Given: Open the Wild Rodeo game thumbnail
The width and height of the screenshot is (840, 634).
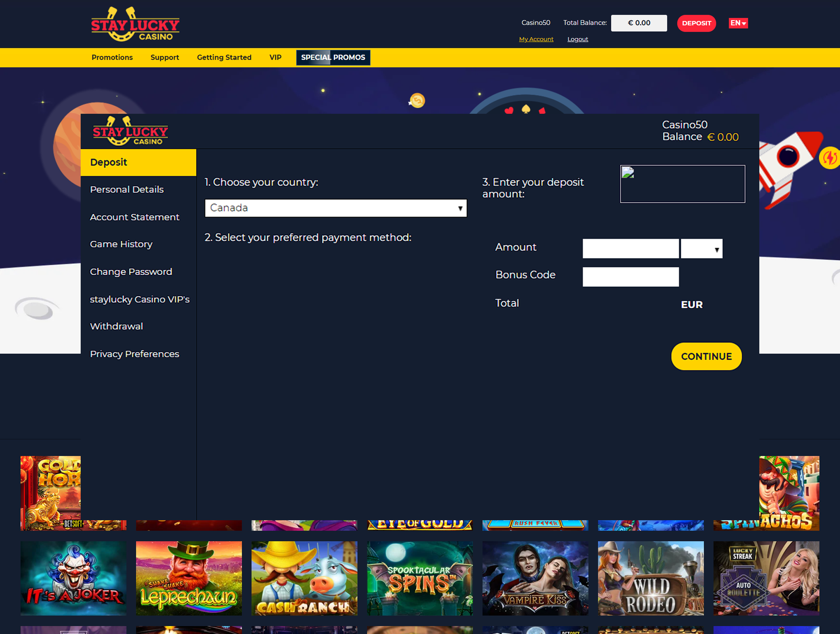Looking at the screenshot, I should pyautogui.click(x=651, y=578).
